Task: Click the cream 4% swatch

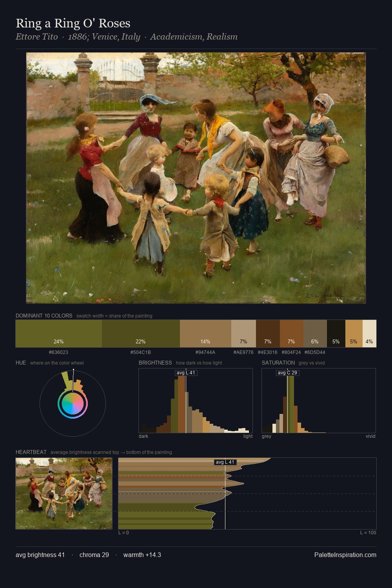Action: [369, 334]
